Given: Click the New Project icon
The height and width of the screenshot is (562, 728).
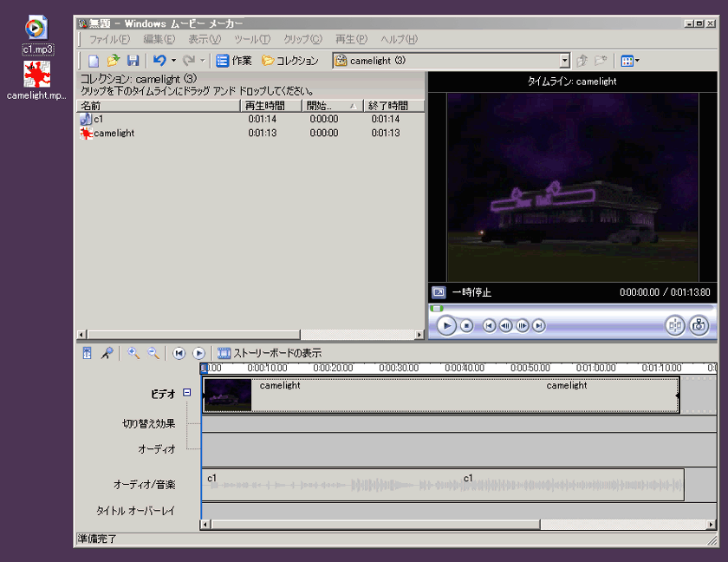Looking at the screenshot, I should pos(94,61).
